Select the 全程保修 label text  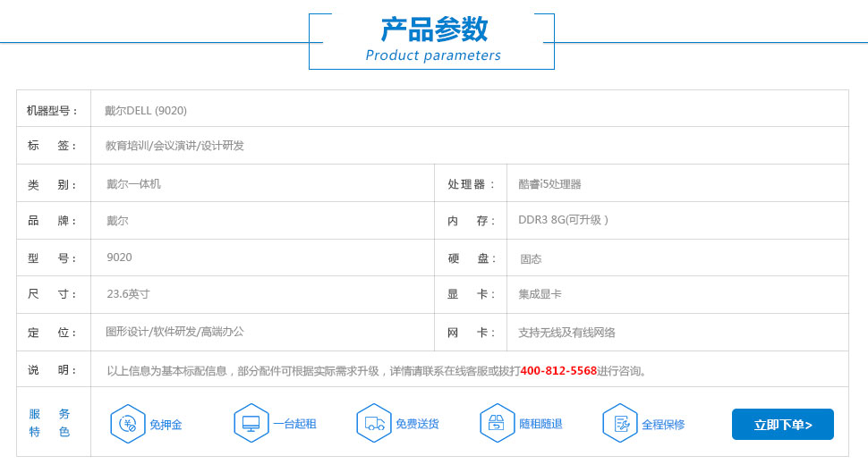(663, 425)
